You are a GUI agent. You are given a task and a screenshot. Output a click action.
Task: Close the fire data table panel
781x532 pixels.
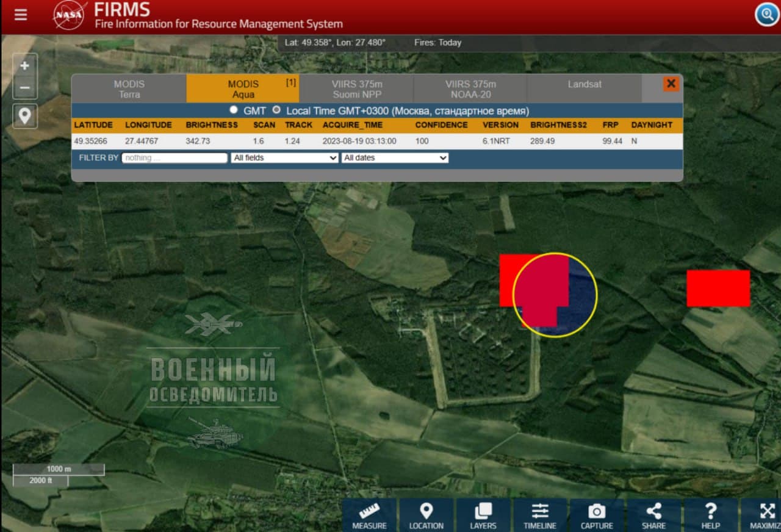coord(671,84)
